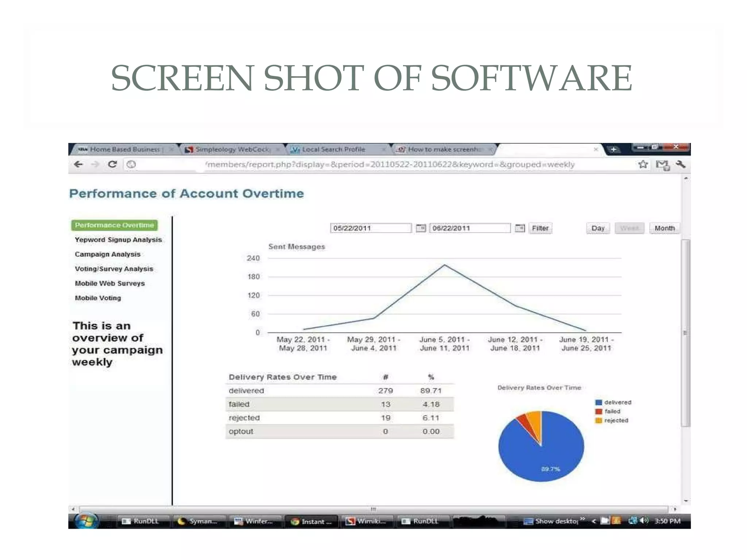Click the end date field 06/22/2011
747x560 pixels.
pos(470,228)
